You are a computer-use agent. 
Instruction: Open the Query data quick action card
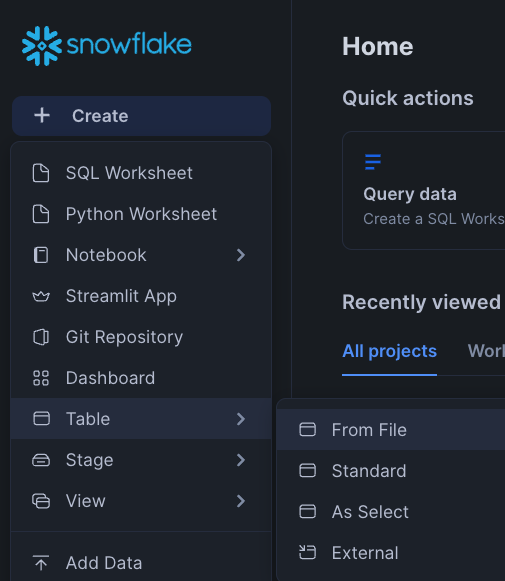[x=423, y=190]
